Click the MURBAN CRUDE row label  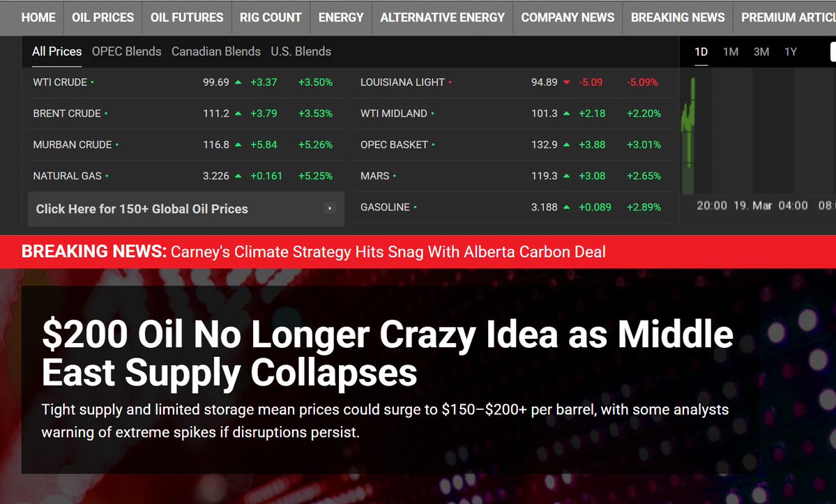click(x=73, y=145)
